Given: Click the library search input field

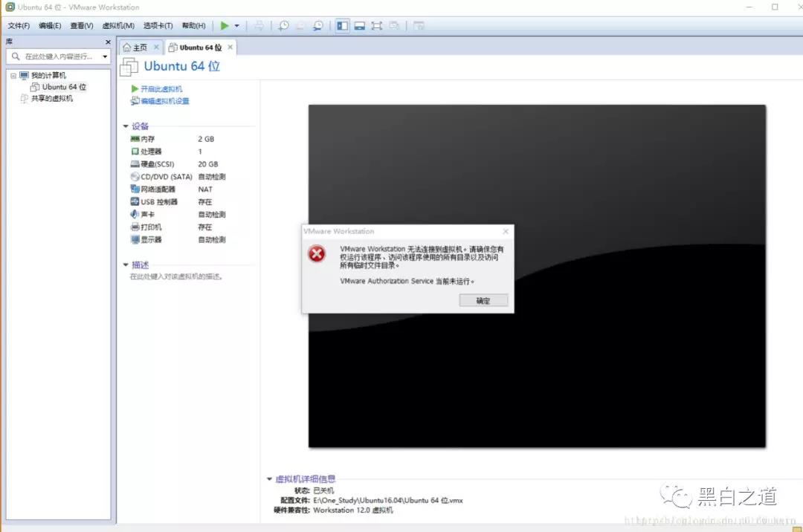Looking at the screenshot, I should pos(59,56).
